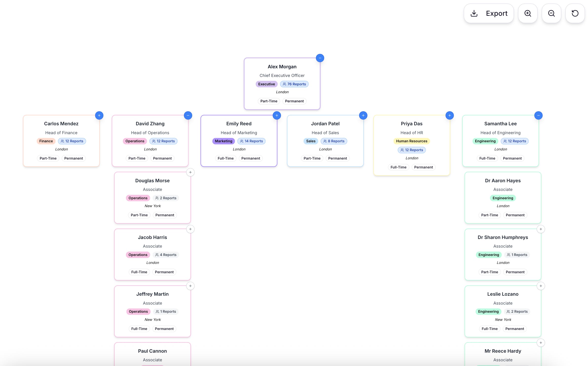Expand Dr Sharon Humphreys' reports
Image resolution: width=588 pixels, height=366 pixels.
click(541, 229)
